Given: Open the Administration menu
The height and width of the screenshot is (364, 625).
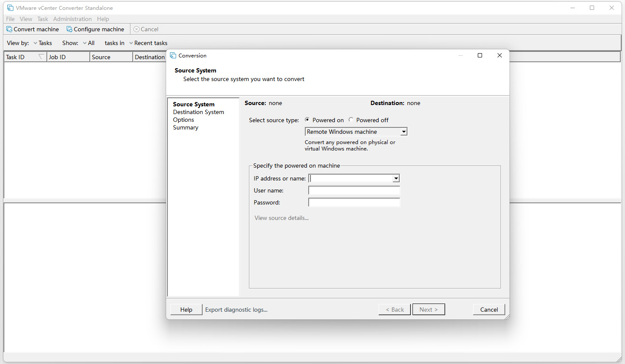Looking at the screenshot, I should 72,19.
